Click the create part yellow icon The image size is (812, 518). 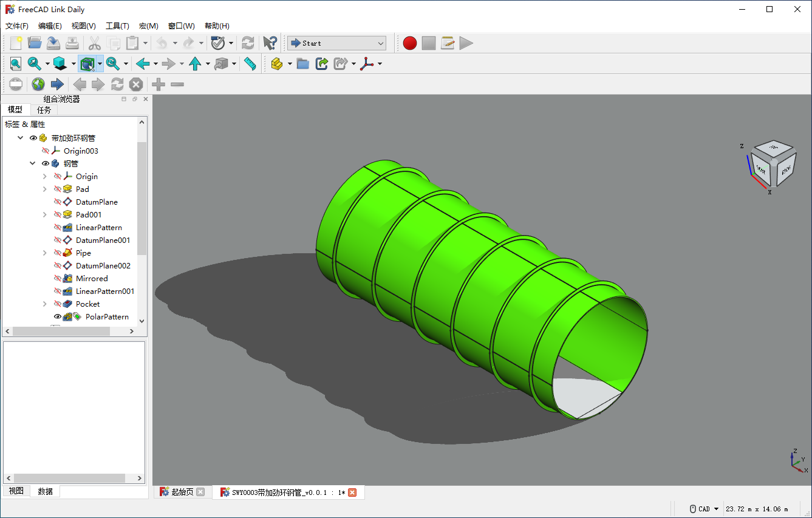pyautogui.click(x=276, y=64)
